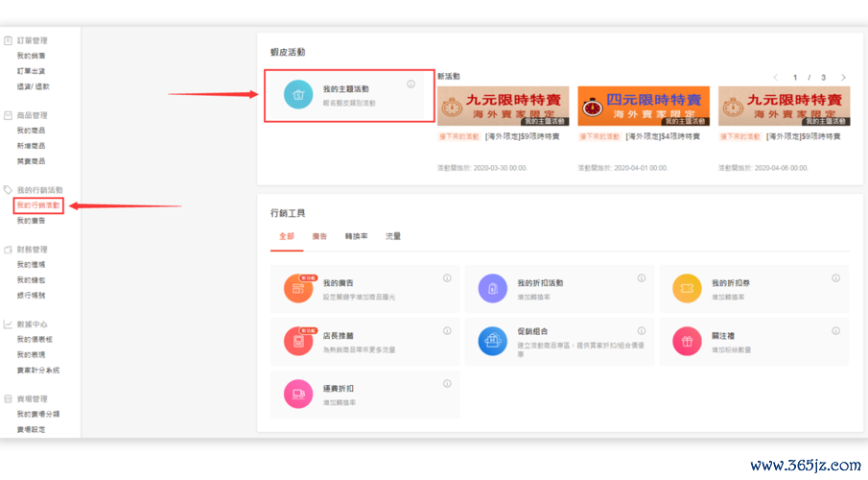Click info icon on 運費折扣 card

[x=447, y=384]
